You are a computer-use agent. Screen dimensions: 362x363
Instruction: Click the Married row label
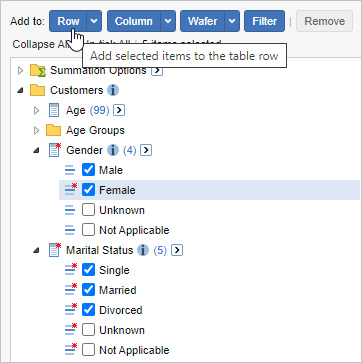118,290
